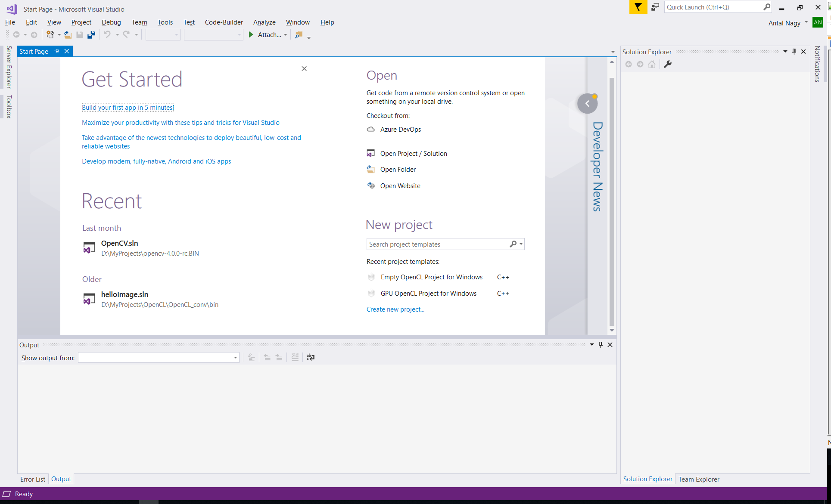Click the Find in Files magnifier icon
The width and height of the screenshot is (831, 504).
[299, 36]
